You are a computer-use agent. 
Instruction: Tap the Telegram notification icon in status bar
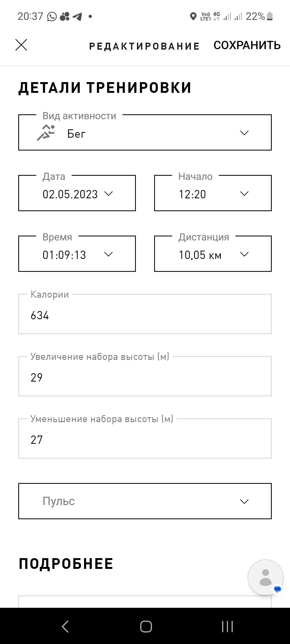78,17
